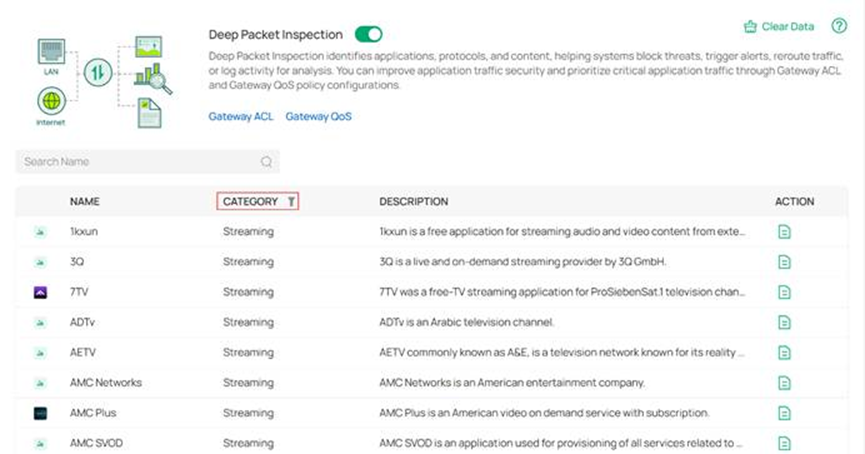865x454 pixels.
Task: Focus the Search Name field
Action: 147,162
